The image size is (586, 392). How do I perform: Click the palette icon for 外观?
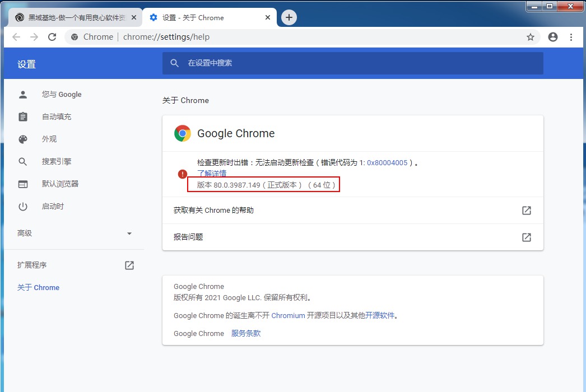[x=23, y=139]
